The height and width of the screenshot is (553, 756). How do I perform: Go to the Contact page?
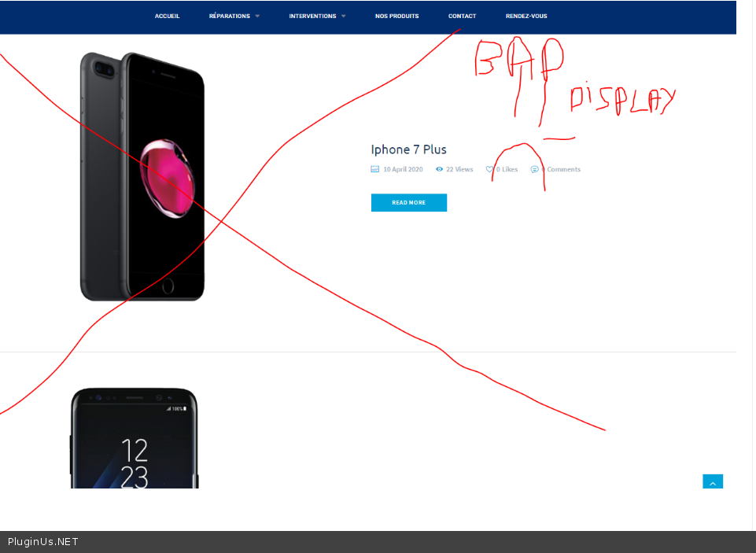(x=462, y=17)
